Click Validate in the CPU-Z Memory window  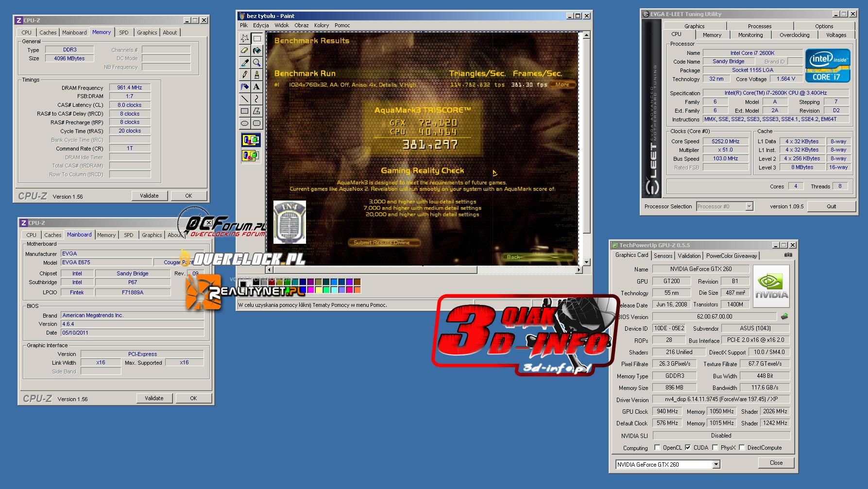149,196
